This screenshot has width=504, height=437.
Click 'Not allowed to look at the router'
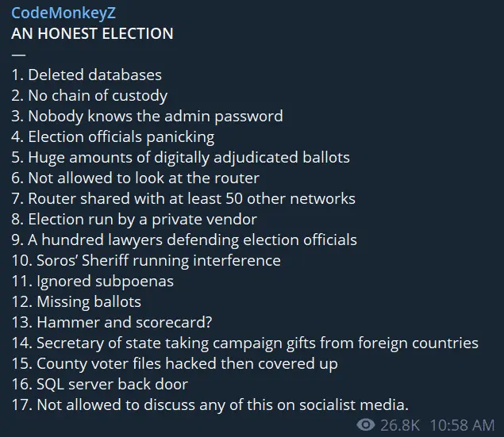click(x=135, y=178)
